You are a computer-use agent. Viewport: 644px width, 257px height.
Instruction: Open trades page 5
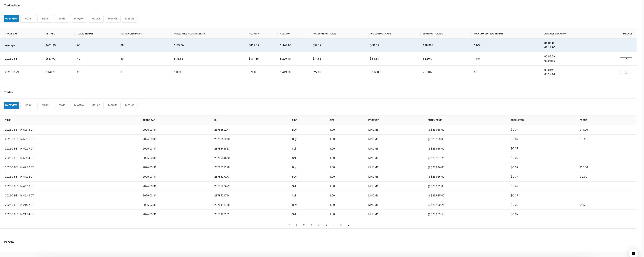[326, 225]
